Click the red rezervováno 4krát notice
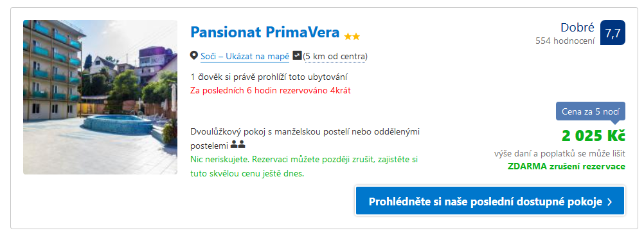Viewport: 644px width, 235px height. click(x=271, y=91)
